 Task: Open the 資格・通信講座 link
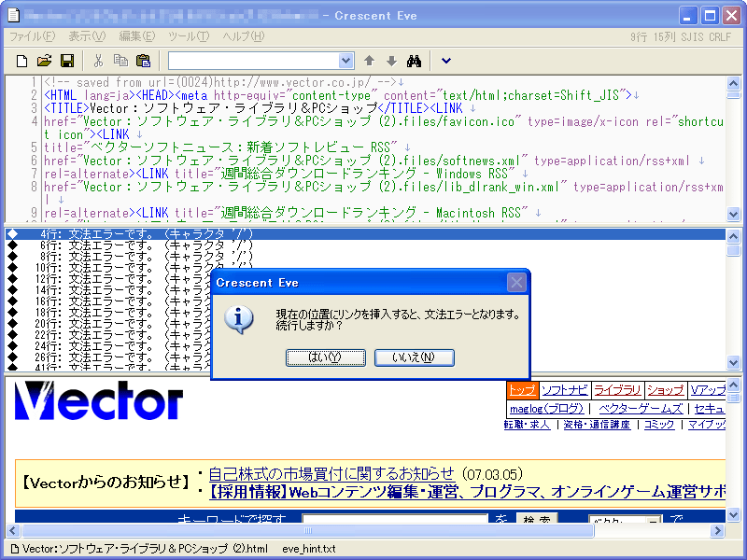pyautogui.click(x=597, y=425)
